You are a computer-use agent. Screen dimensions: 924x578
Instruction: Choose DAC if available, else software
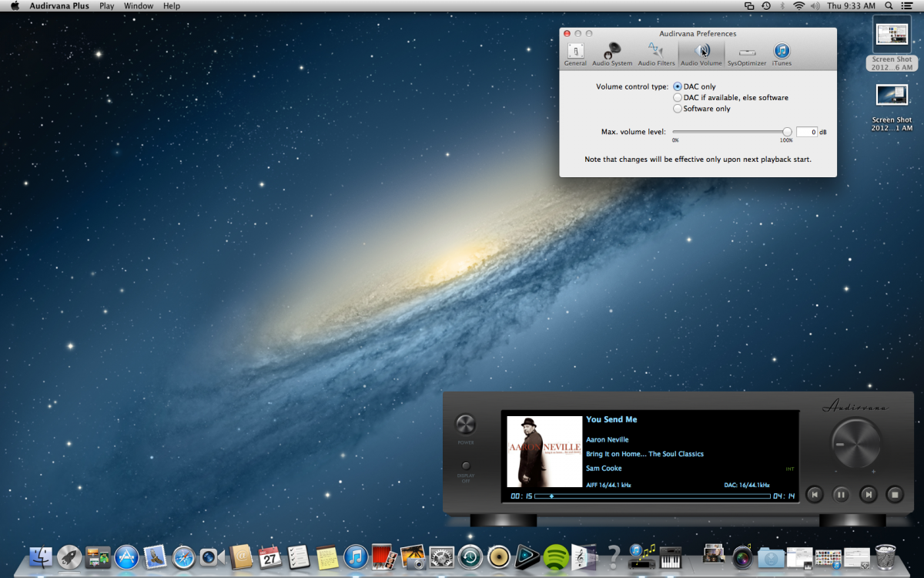click(x=678, y=98)
